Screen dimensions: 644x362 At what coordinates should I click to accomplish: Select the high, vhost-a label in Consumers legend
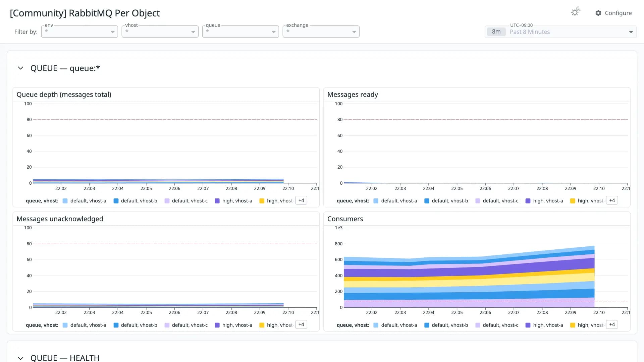click(548, 325)
